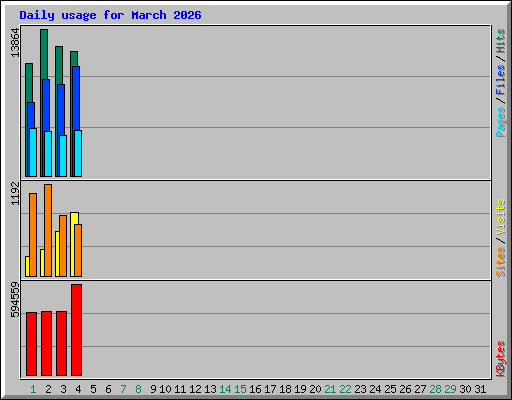
Task: Click the yellow Visits legend label
Action: [x=500, y=217]
